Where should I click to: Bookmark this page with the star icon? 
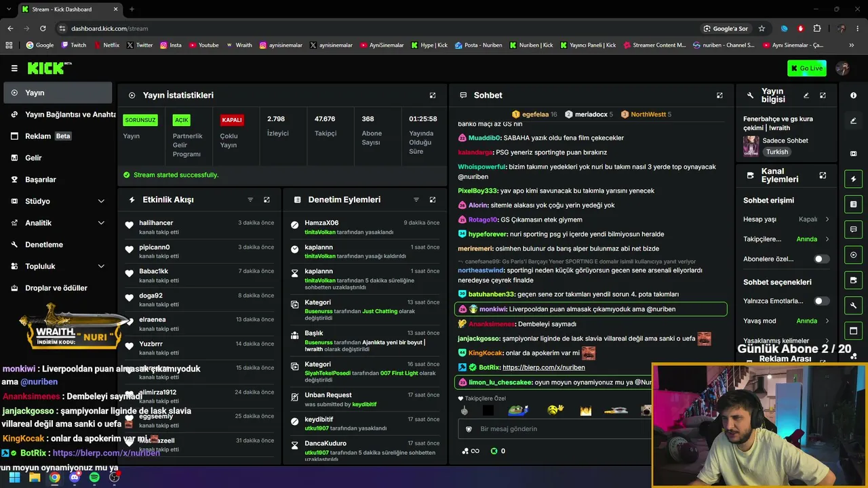[x=762, y=28]
